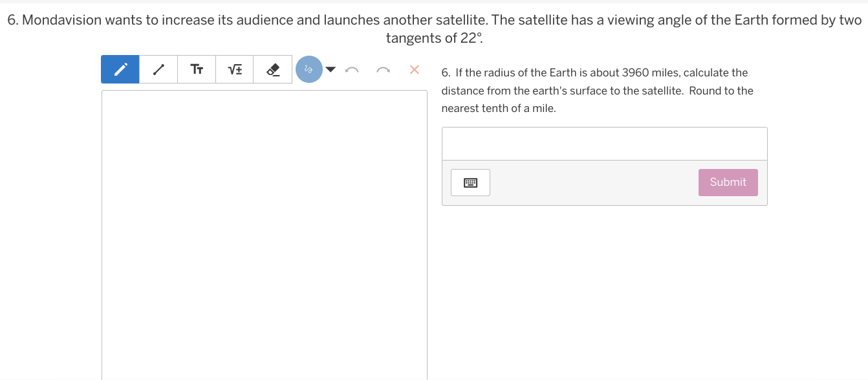
Task: Click the Mondavision problem statement heading
Action: click(434, 28)
